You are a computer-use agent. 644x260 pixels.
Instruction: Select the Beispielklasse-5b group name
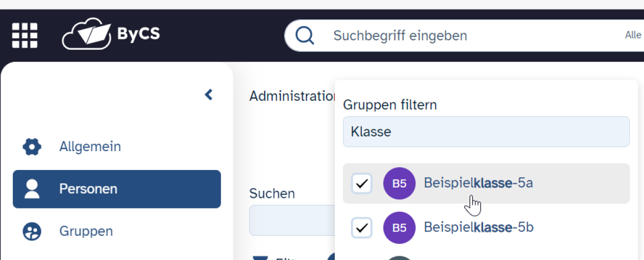click(x=479, y=227)
